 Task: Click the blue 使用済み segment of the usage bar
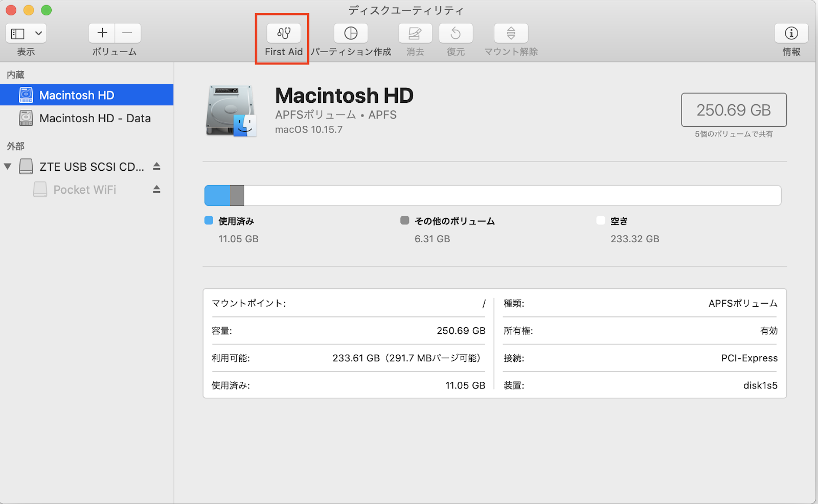[x=217, y=195]
